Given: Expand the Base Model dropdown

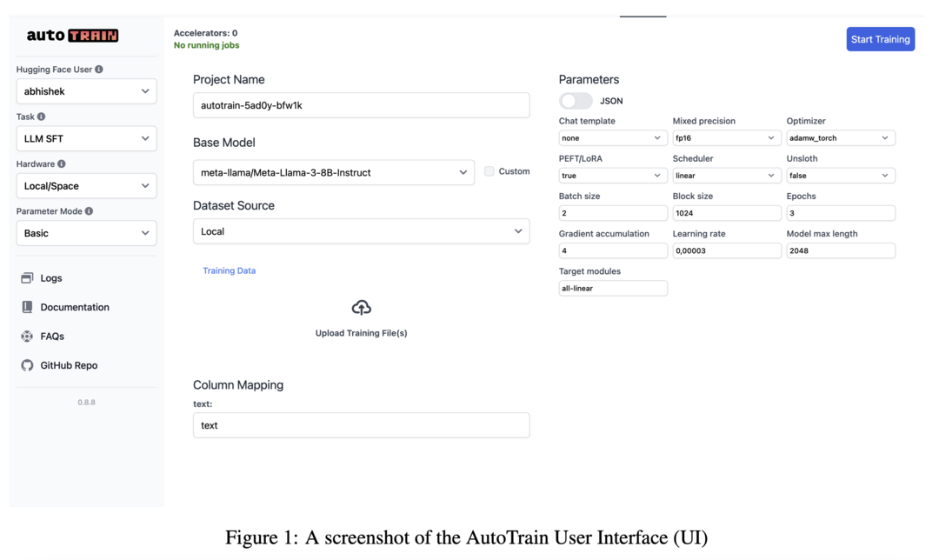Looking at the screenshot, I should (x=334, y=172).
